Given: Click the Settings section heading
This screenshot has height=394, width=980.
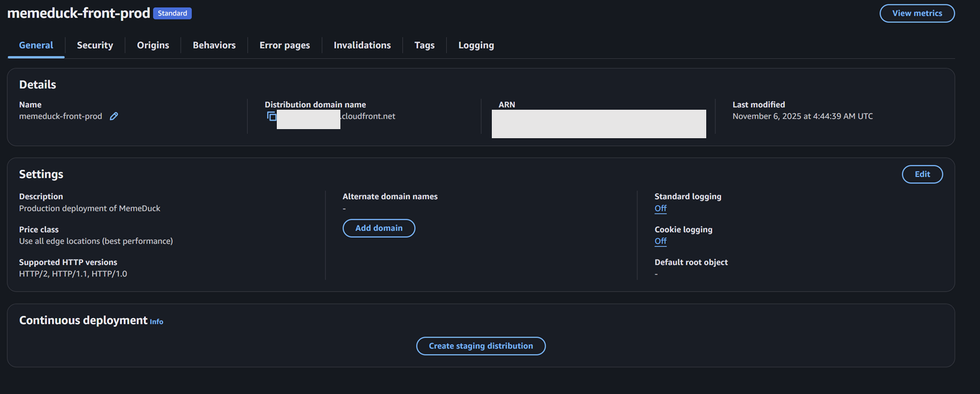Looking at the screenshot, I should tap(41, 175).
